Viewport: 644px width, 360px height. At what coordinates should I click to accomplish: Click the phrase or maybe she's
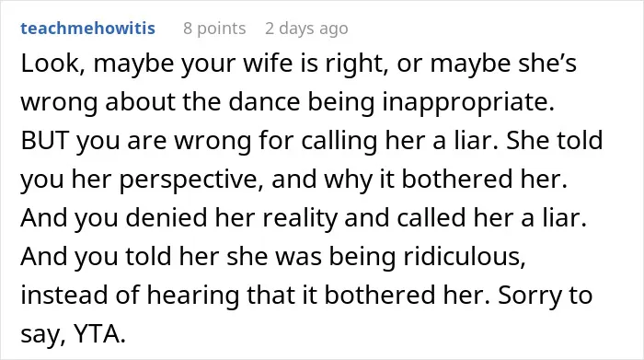(x=487, y=64)
